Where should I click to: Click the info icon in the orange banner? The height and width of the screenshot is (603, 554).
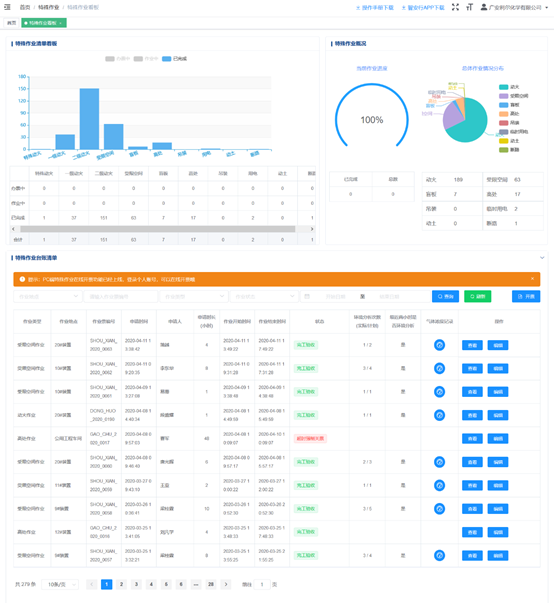[x=22, y=279]
